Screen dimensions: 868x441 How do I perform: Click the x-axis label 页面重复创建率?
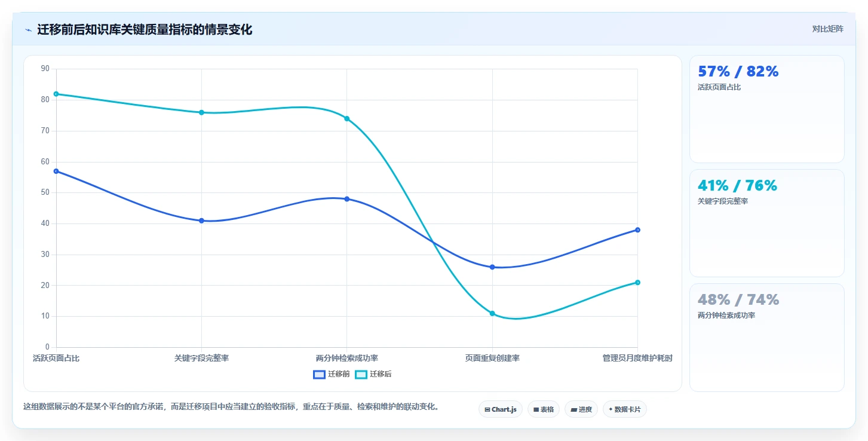492,359
